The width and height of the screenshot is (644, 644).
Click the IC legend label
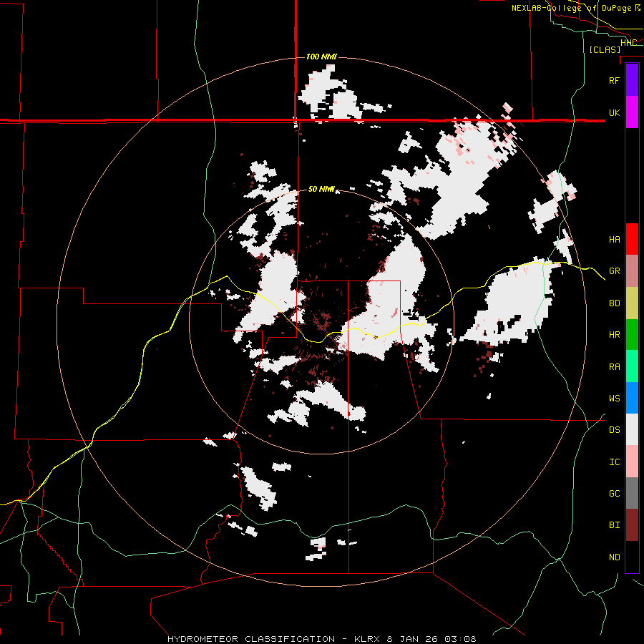[x=614, y=462]
